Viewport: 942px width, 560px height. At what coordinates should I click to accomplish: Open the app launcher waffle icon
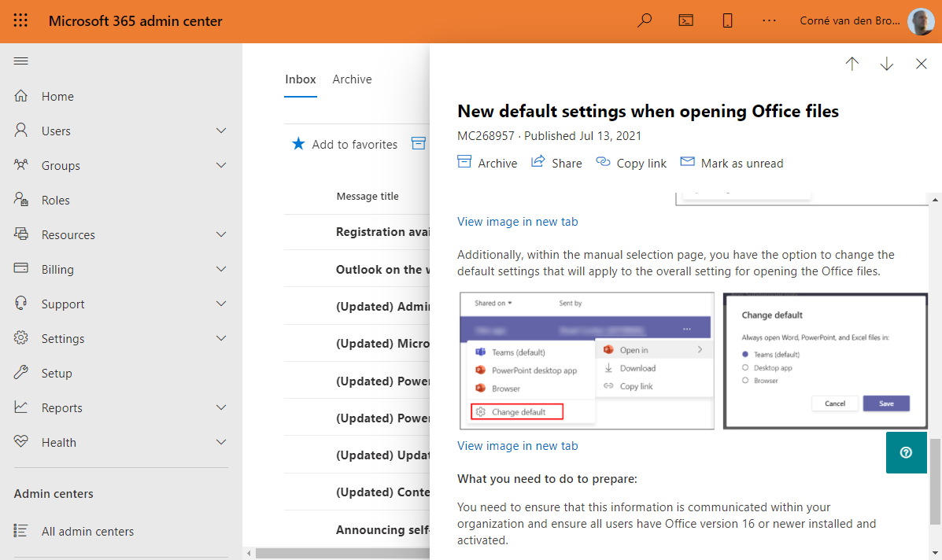(20, 20)
